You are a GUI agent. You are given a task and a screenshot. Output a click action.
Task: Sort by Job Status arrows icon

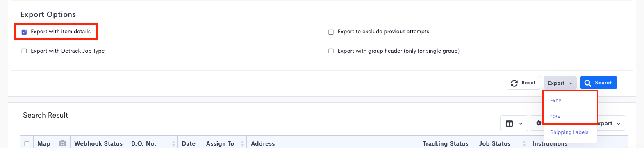[524, 143]
